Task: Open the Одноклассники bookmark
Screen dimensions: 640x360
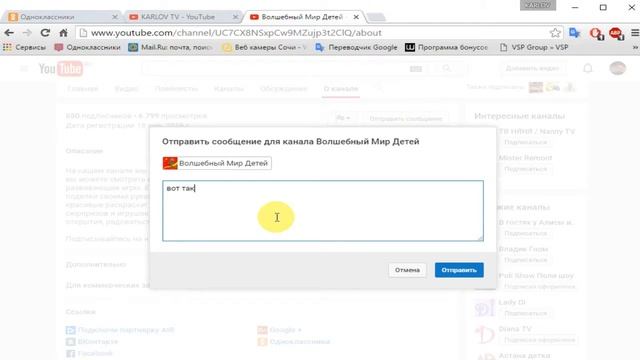Action: coord(87,47)
